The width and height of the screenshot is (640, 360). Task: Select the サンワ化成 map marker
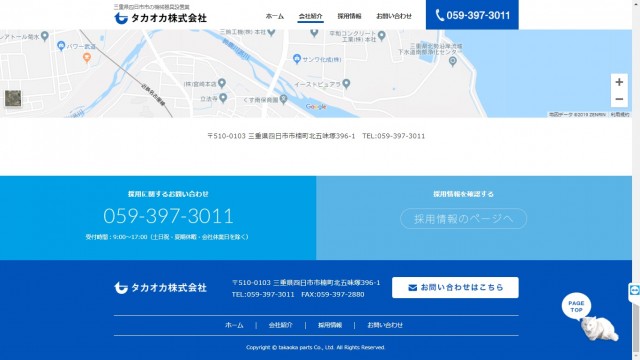pyautogui.click(x=297, y=59)
